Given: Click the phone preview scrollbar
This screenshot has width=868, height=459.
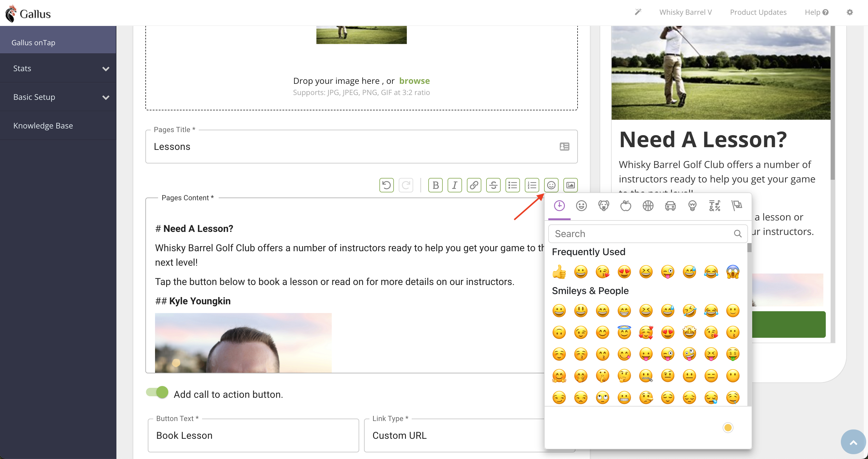Looking at the screenshot, I should pyautogui.click(x=833, y=103).
